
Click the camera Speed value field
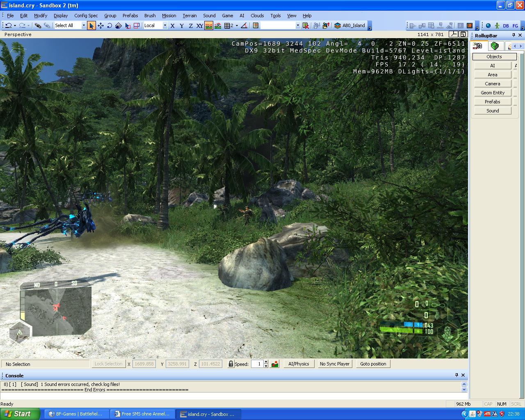point(257,364)
